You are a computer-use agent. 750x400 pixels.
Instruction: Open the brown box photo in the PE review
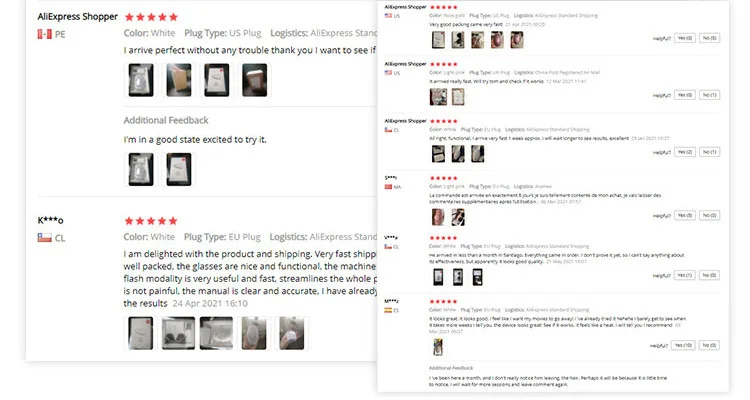tap(178, 80)
